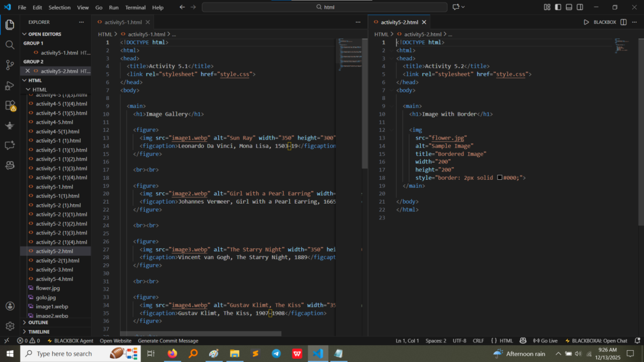Toggle the primary side bar visibility
Image resolution: width=644 pixels, height=362 pixels.
pos(557,8)
